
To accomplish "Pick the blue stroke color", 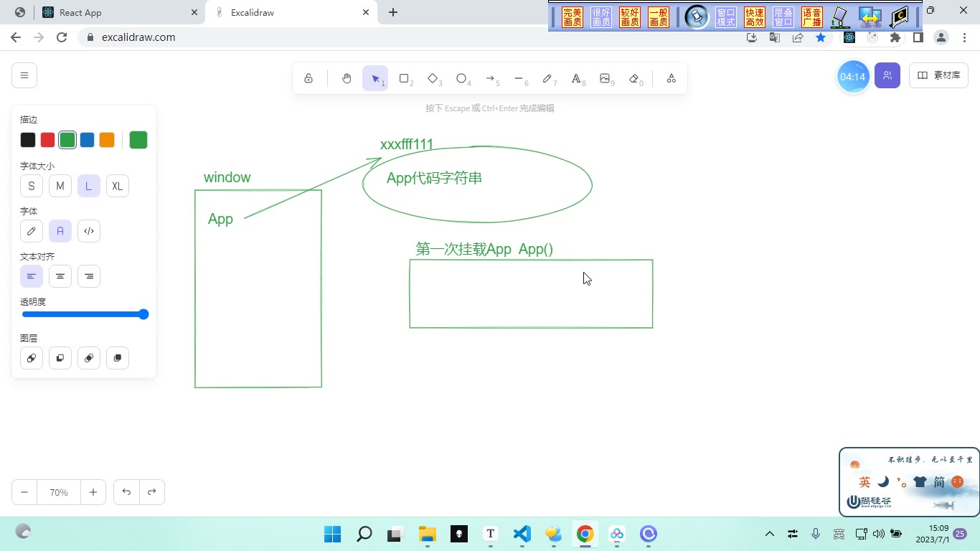I will tap(87, 140).
